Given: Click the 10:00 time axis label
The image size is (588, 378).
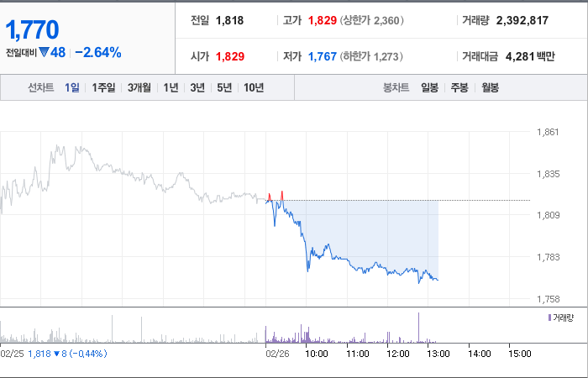Looking at the screenshot, I should [317, 354].
